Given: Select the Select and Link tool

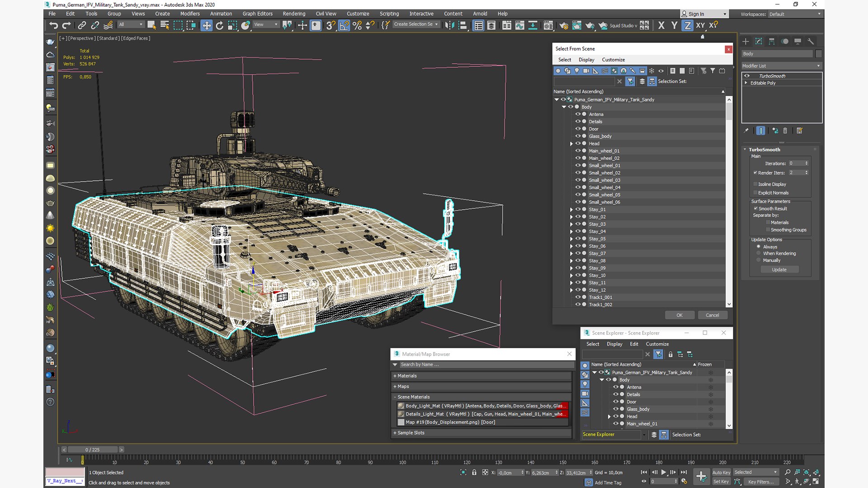Looking at the screenshot, I should [x=82, y=25].
